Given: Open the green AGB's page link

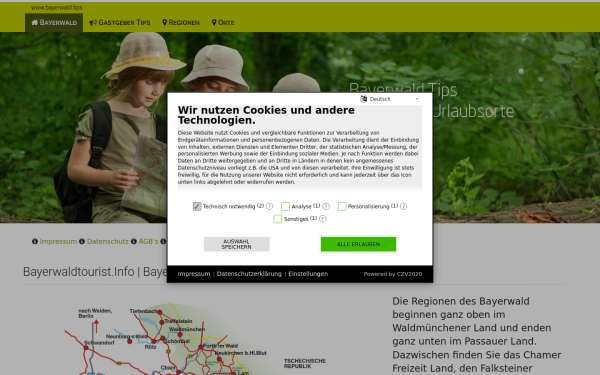Looking at the screenshot, I should click(x=148, y=241).
